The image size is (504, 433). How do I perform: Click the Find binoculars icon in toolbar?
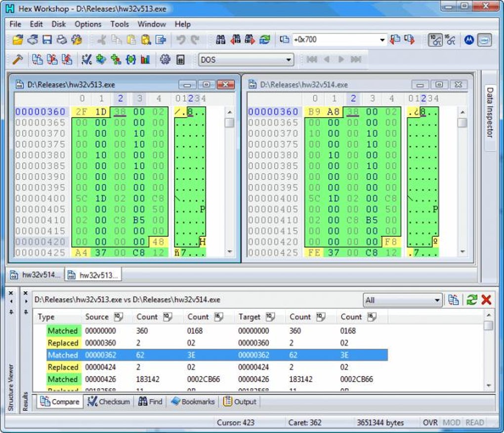coord(220,40)
